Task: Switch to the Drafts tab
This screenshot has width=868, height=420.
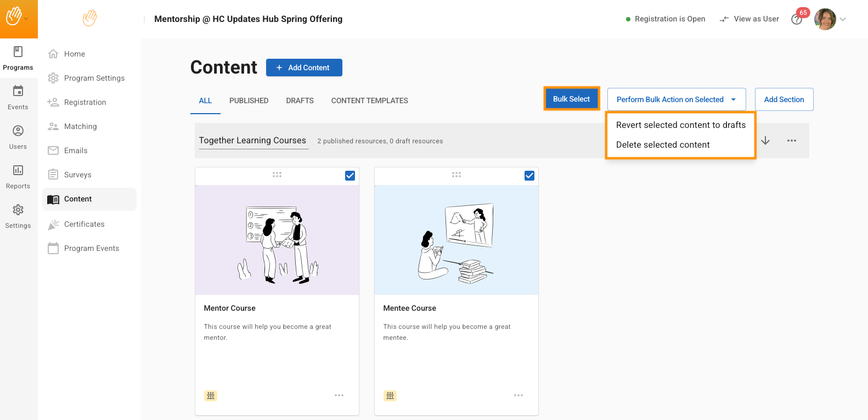Action: pyautogui.click(x=300, y=101)
